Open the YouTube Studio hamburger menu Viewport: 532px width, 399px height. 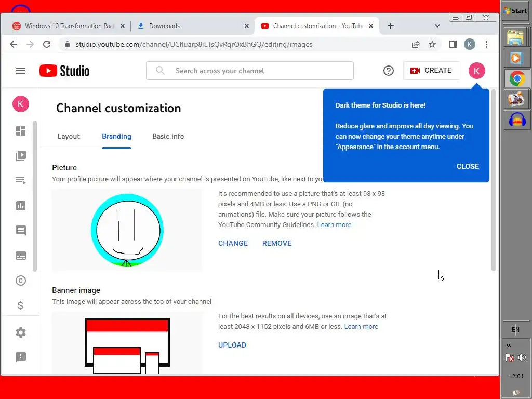(x=21, y=71)
